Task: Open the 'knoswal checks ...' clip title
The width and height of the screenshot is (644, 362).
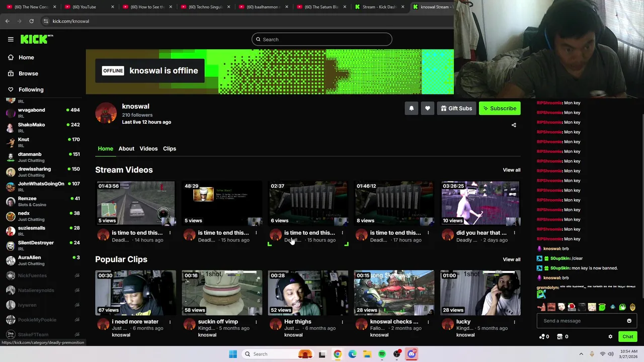Action: click(x=394, y=322)
